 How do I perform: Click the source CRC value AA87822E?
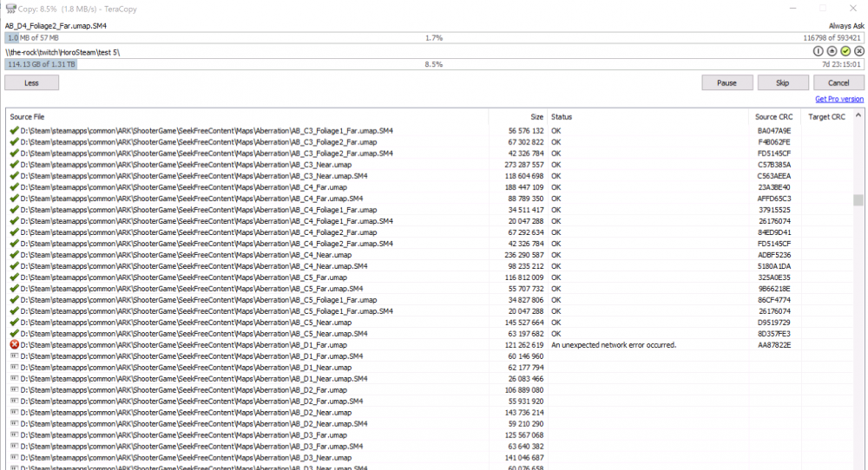(774, 344)
